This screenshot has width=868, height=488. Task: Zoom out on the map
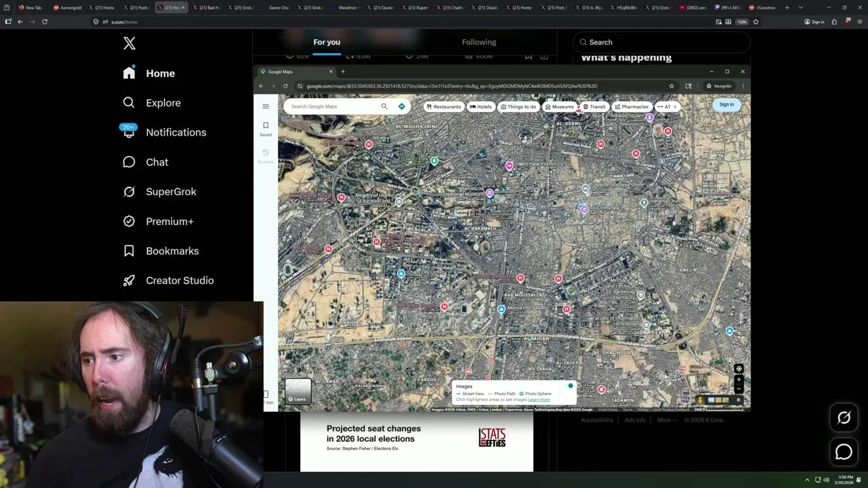(x=739, y=389)
